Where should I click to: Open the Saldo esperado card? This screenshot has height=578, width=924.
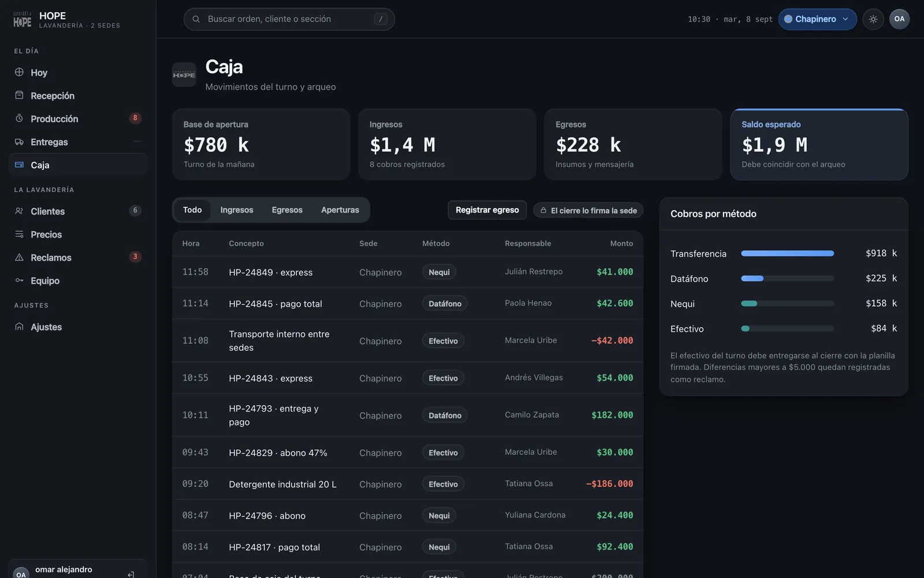tap(819, 144)
